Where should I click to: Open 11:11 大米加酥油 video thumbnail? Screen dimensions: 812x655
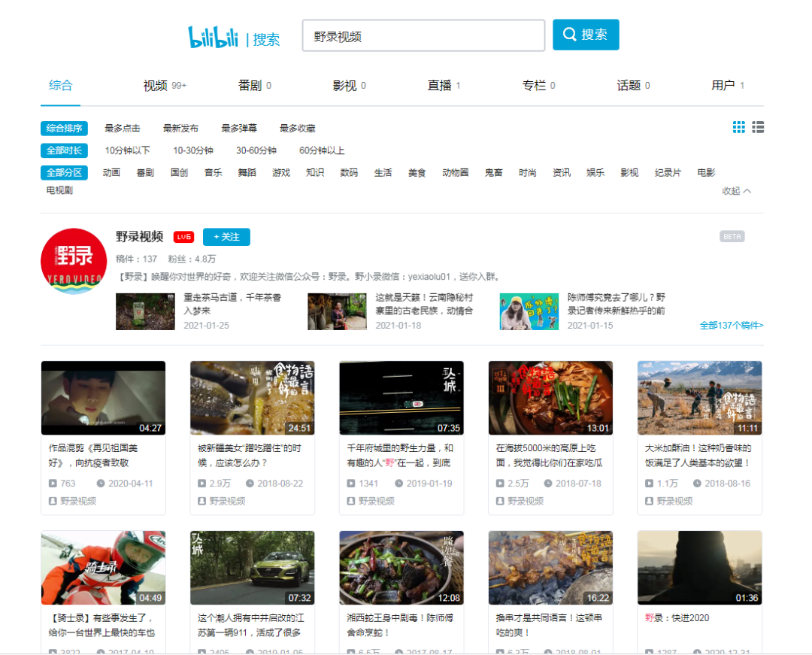click(x=700, y=398)
